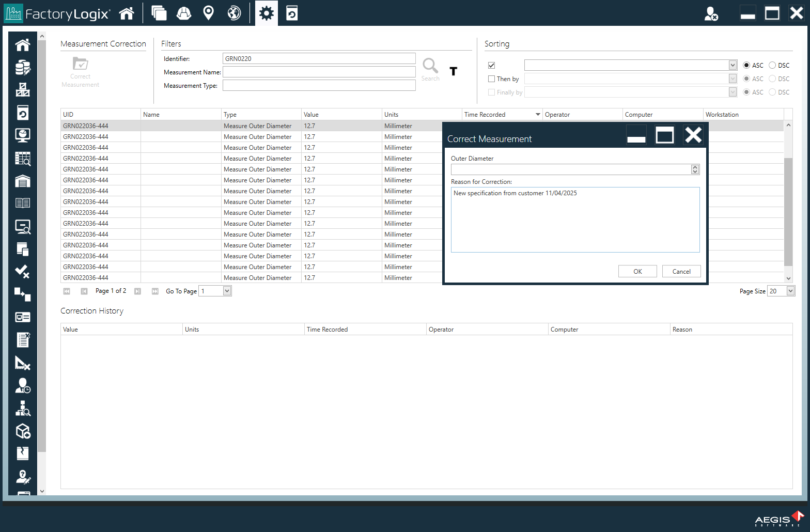Uncheck the first sorting checkbox
Image resolution: width=810 pixels, height=532 pixels.
pyautogui.click(x=492, y=66)
